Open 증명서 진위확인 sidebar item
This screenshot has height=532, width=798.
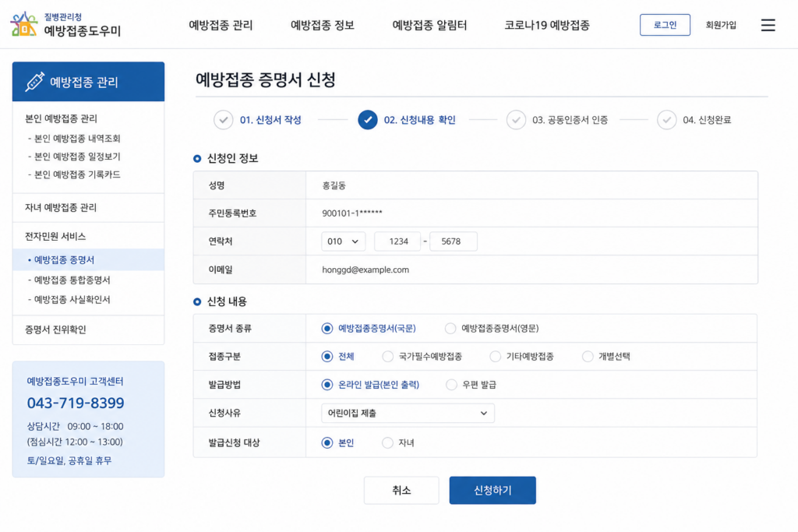(89, 329)
